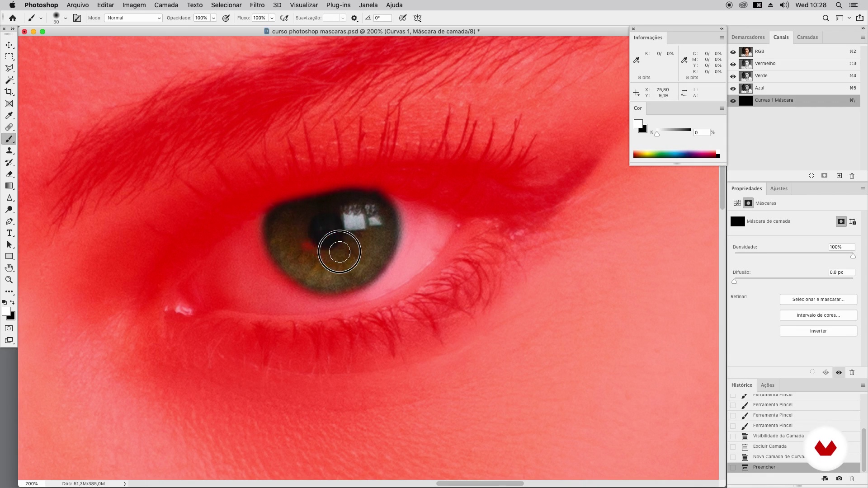Select the Crop tool

click(9, 92)
